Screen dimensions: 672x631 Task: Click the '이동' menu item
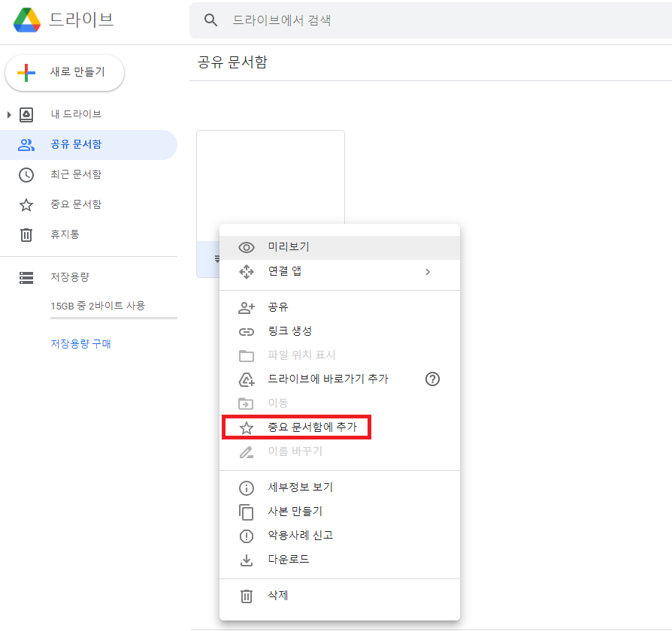coord(340,403)
